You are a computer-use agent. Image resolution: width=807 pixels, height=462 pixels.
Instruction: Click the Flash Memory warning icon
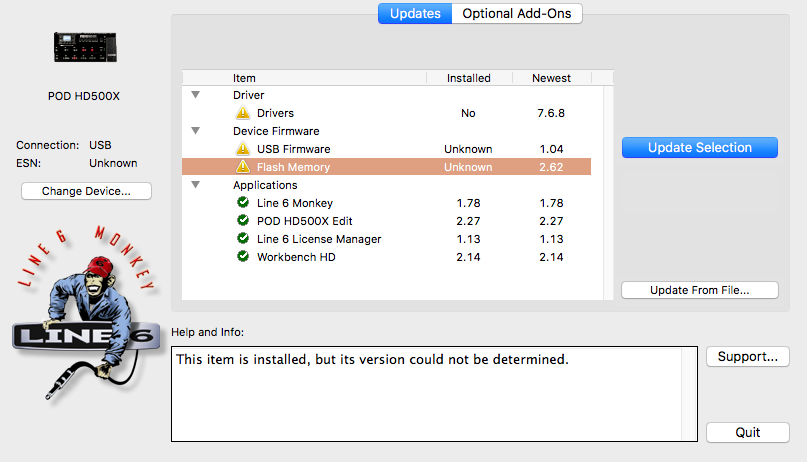point(243,167)
